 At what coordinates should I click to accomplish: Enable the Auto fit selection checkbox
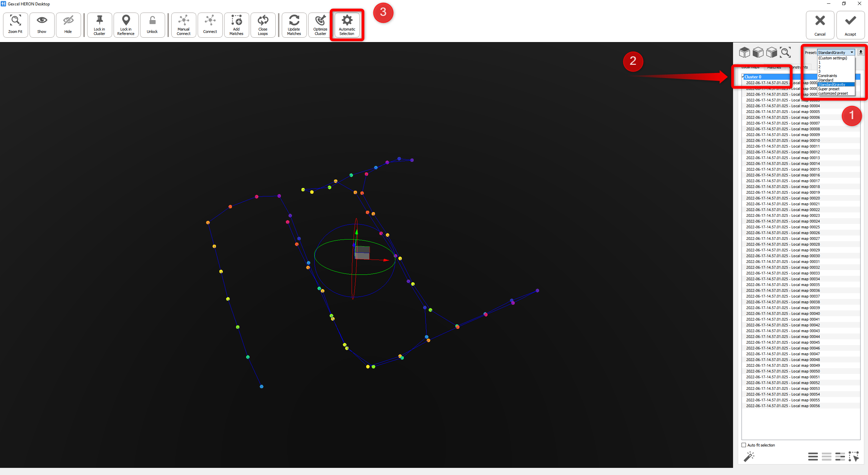744,445
